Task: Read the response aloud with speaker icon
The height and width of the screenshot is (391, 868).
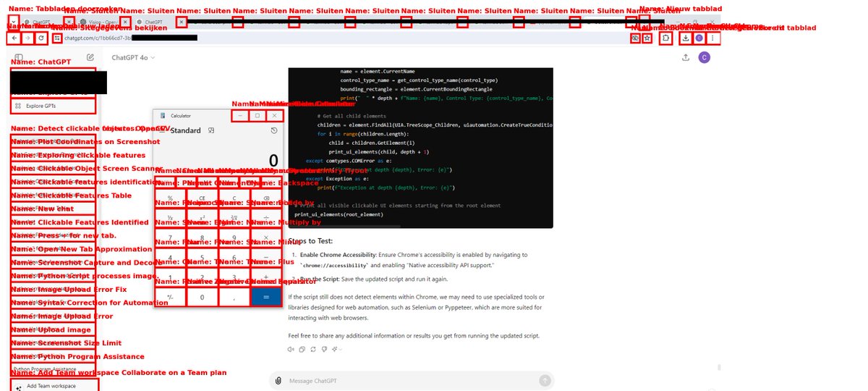Action: coord(291,349)
